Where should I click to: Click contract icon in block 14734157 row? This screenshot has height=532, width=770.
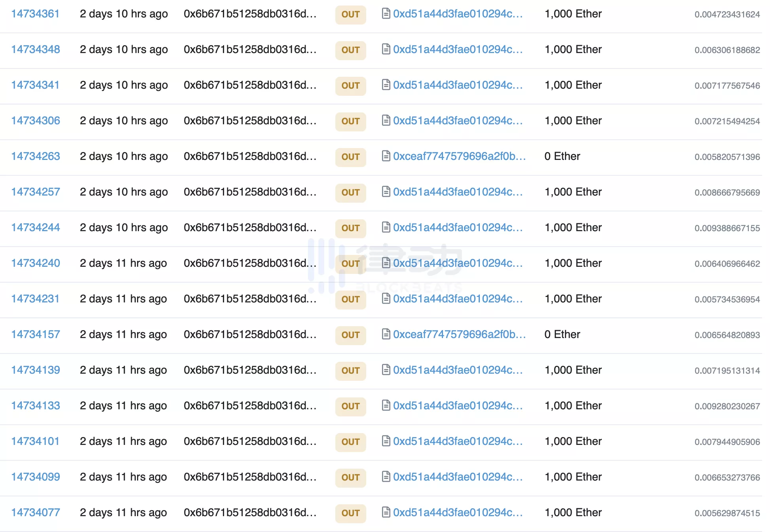[x=386, y=334]
